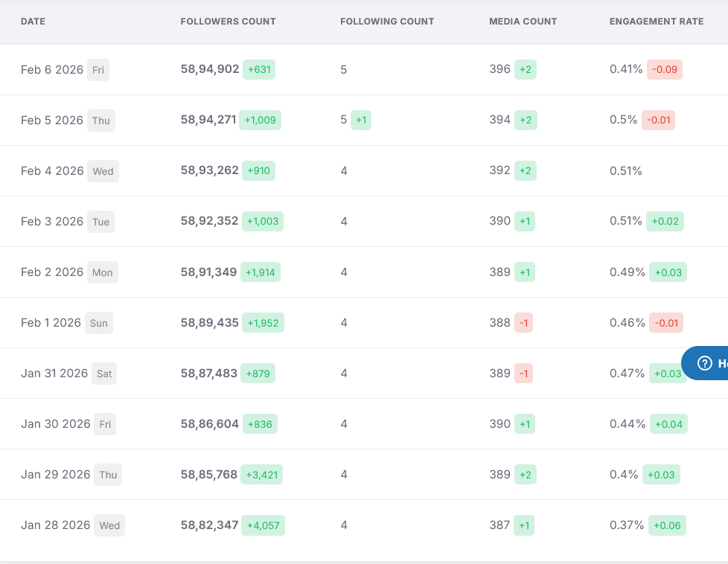Viewport: 728px width, 564px height.
Task: Select the ENGAGEMENT RATE column header
Action: pos(657,22)
